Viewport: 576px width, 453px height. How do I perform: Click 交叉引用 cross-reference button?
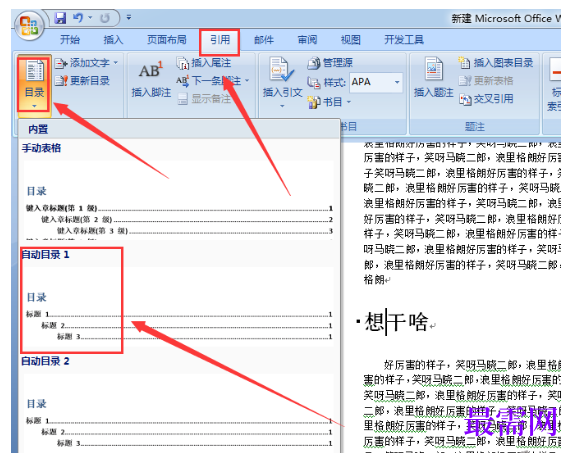pyautogui.click(x=486, y=99)
